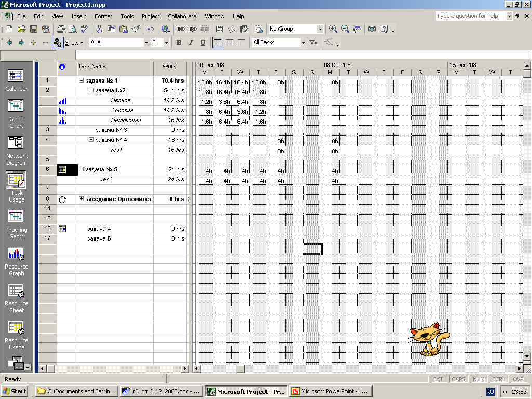Open Tracking Gantt view
This screenshot has height=399, width=532.
click(16, 224)
